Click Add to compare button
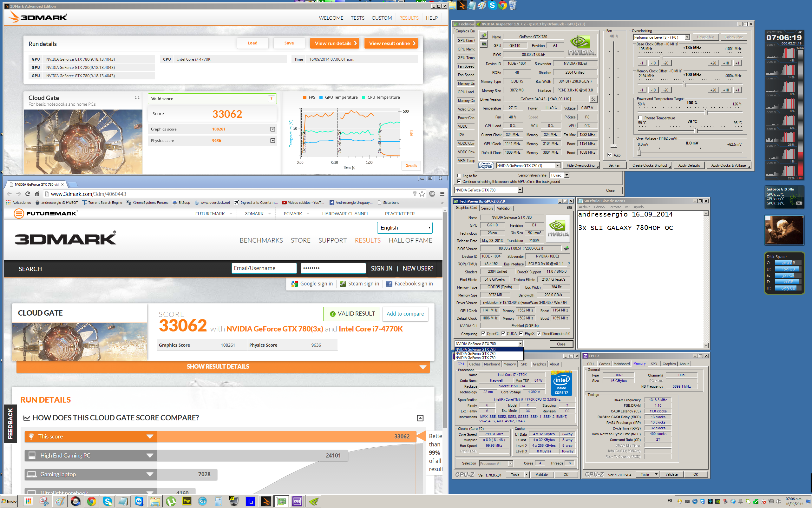Viewport: 812px width, 508px height. (405, 313)
